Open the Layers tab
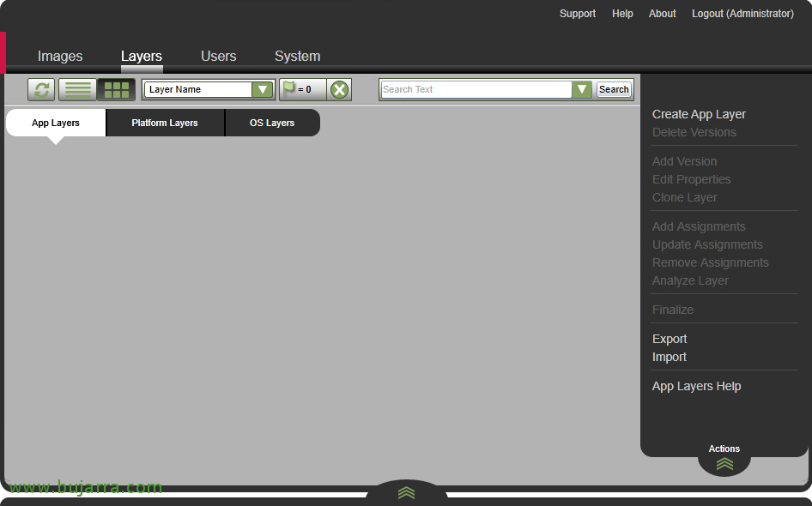This screenshot has width=812, height=506. 142,56
